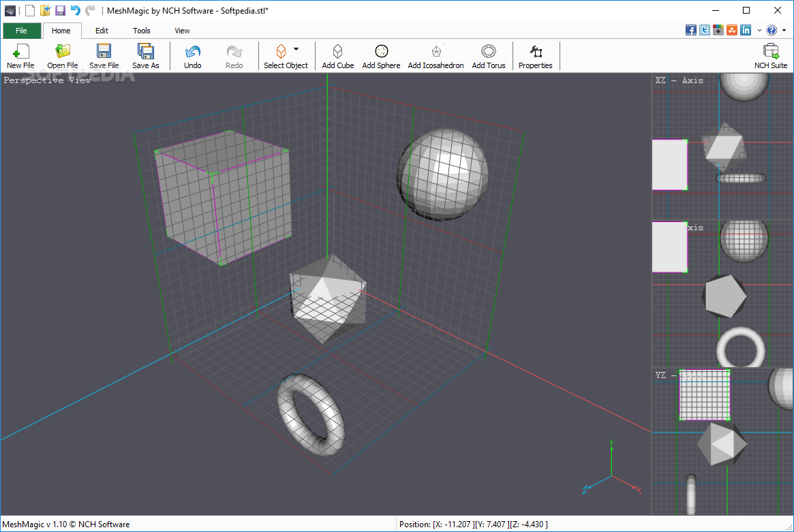794x532 pixels.
Task: Click the MeshMagic app icon in title bar
Action: (x=10, y=10)
